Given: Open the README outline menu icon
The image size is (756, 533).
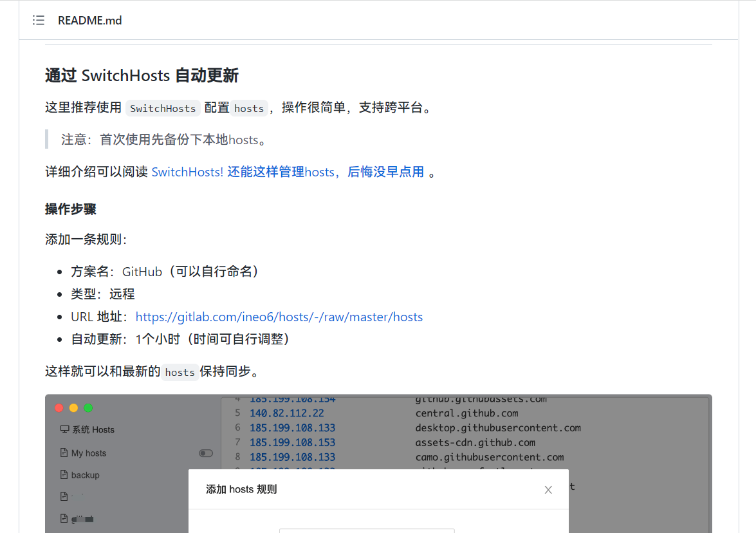Looking at the screenshot, I should (39, 20).
